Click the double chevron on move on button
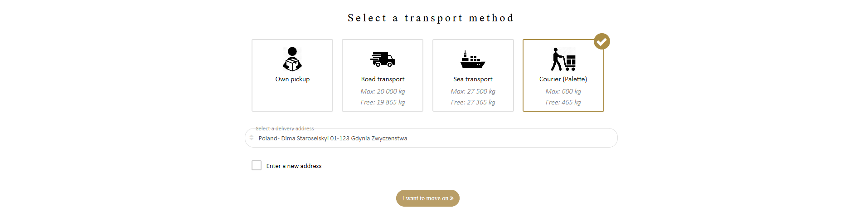This screenshot has width=868, height=213. click(451, 198)
